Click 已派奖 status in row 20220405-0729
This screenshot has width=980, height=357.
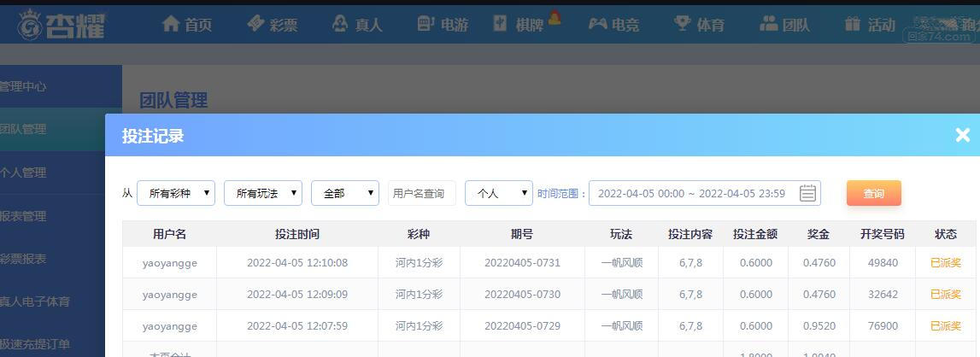click(x=946, y=325)
